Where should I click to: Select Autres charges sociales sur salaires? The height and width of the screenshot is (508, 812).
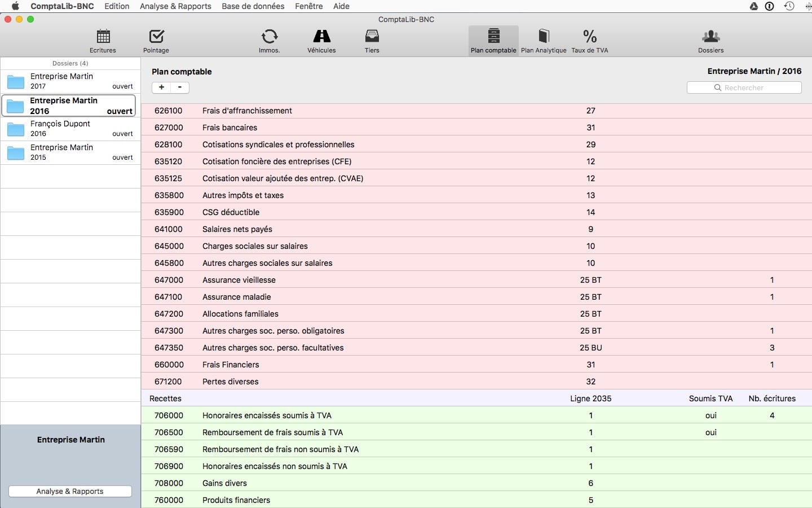(x=476, y=263)
